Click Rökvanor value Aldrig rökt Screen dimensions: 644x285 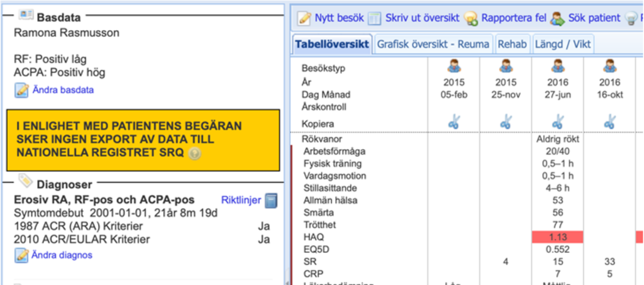click(x=557, y=139)
